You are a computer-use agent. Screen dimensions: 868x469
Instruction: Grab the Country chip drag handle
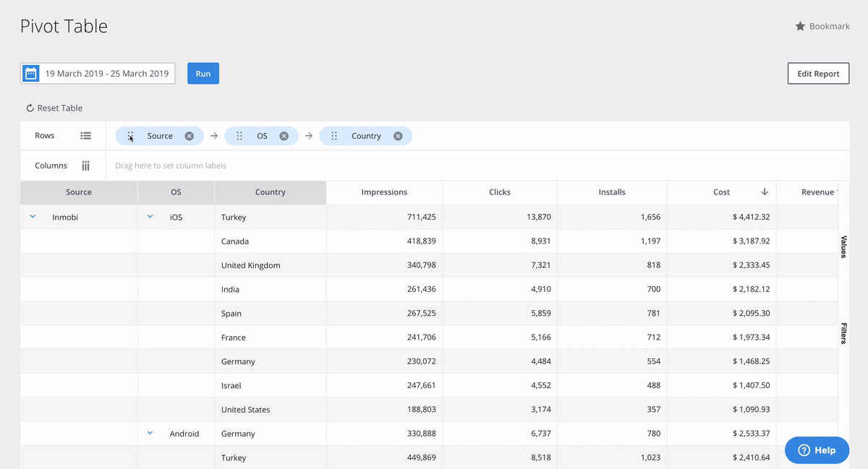point(334,136)
